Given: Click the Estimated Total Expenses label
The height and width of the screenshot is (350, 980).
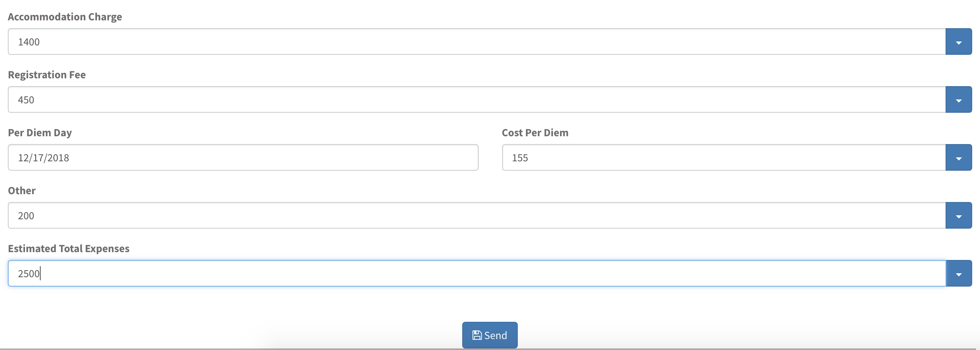Looking at the screenshot, I should click(68, 249).
